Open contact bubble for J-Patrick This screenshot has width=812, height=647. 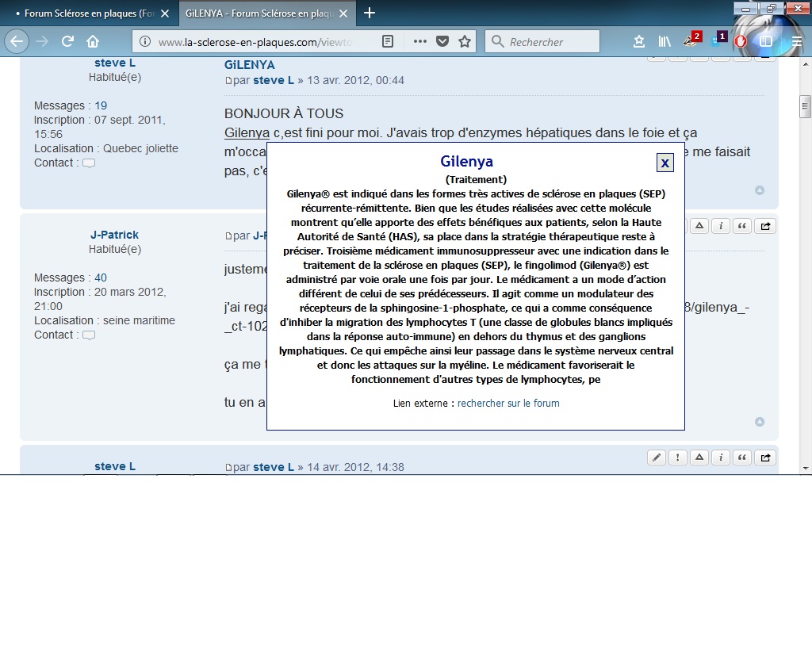point(89,335)
